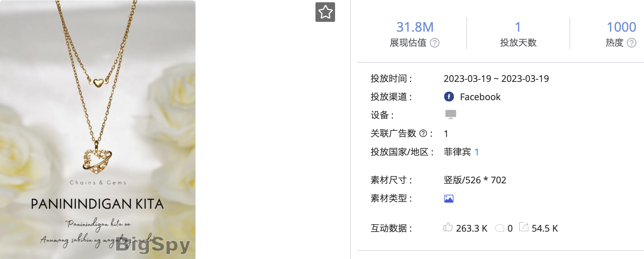This screenshot has height=259, width=644.
Task: Click help icon beside 热度
Action: click(632, 43)
